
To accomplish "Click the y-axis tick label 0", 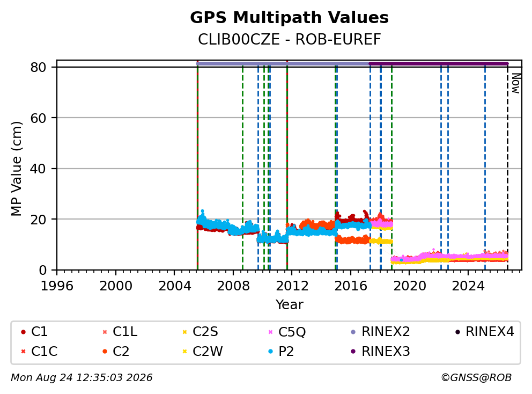I will tap(42, 271).
